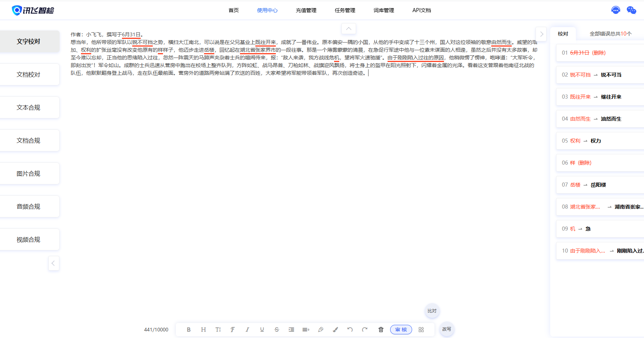Screen dimensions: 644x338
Task: Select error 10 由于刚刚陷入...
Action: tap(600, 251)
